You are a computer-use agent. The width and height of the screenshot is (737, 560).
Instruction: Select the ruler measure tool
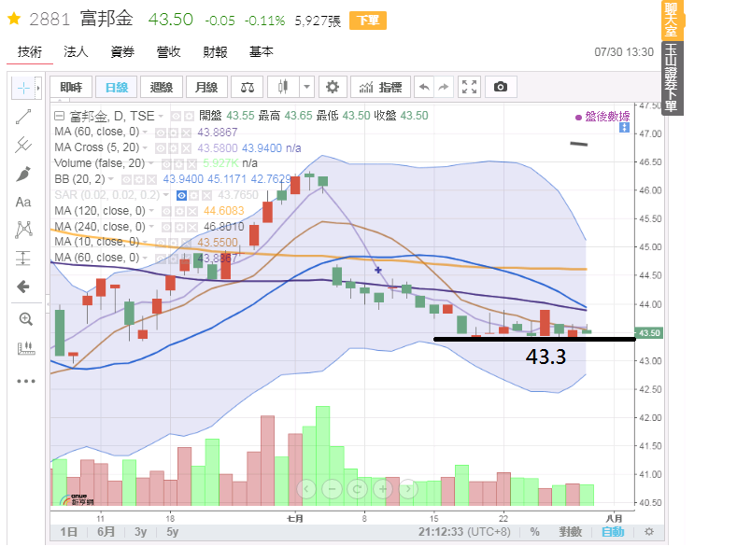click(26, 348)
